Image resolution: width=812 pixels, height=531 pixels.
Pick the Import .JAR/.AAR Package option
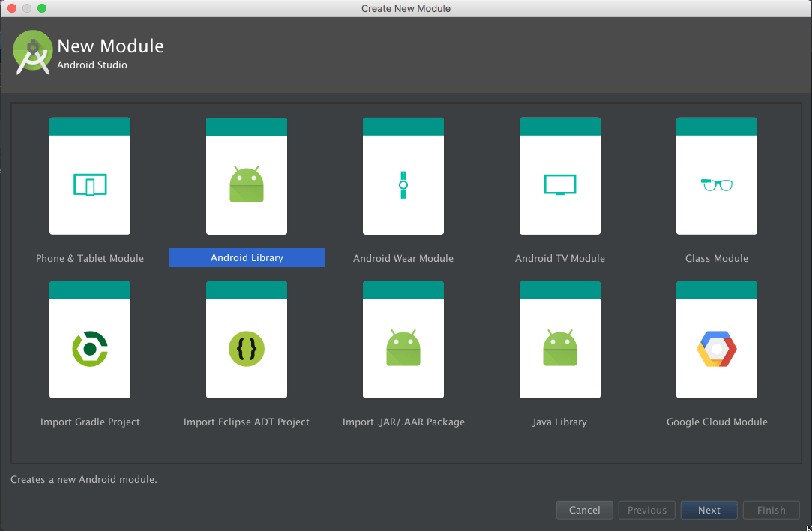click(x=403, y=340)
